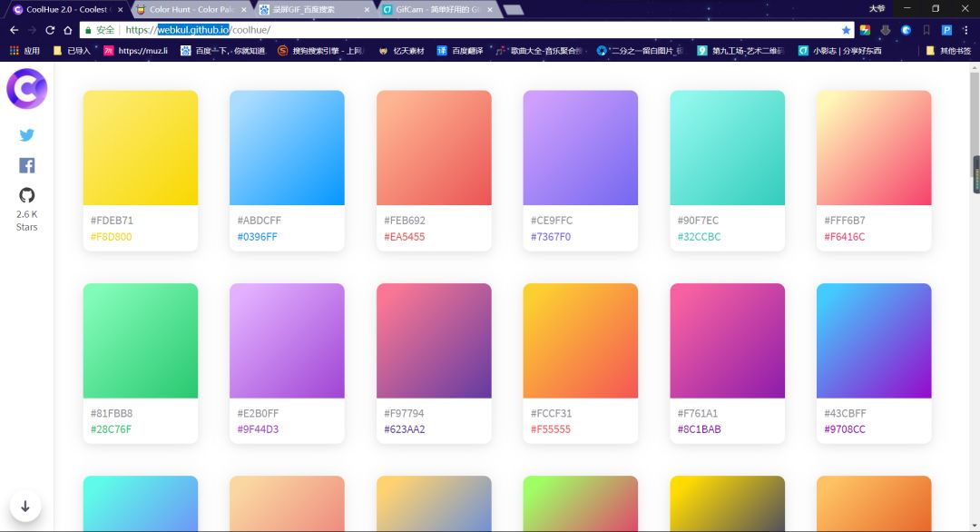Image resolution: width=980 pixels, height=532 pixels.
Task: Click the colorful extension icon beside the star
Action: coord(865,30)
